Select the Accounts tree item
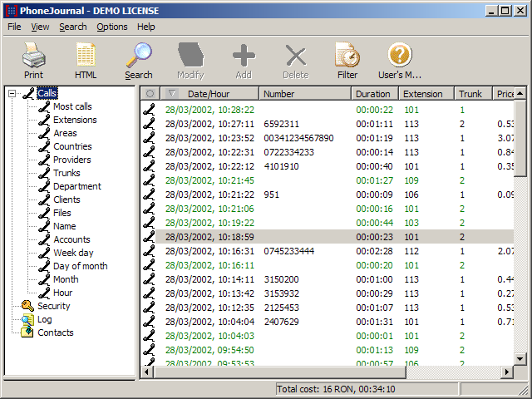Screen dimensions: 532x399 pos(72,239)
